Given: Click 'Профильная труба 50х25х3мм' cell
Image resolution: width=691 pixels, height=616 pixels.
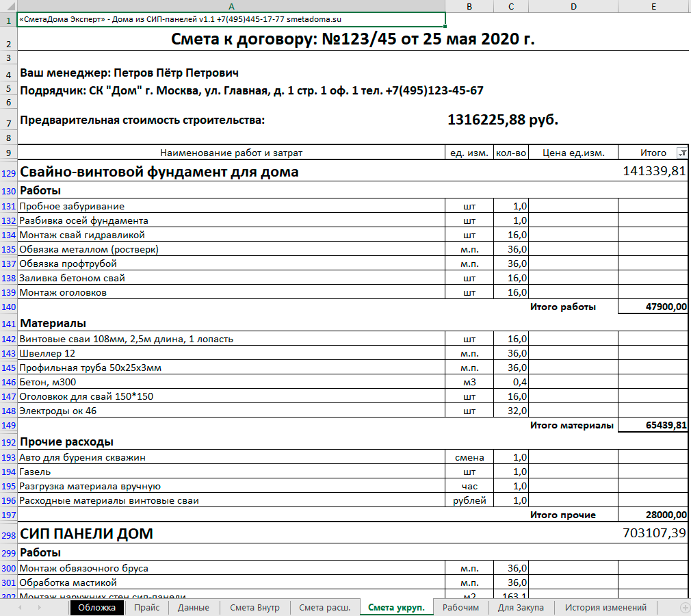Looking at the screenshot, I should pos(231,368).
